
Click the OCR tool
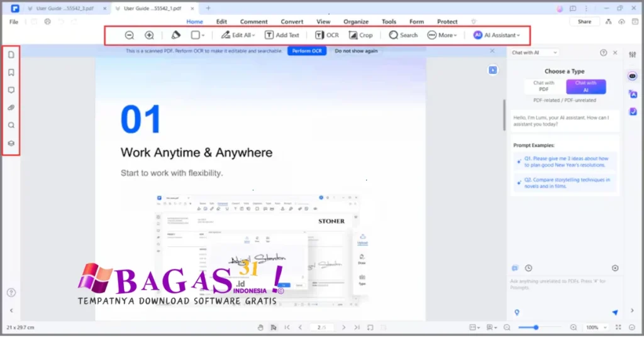[327, 35]
